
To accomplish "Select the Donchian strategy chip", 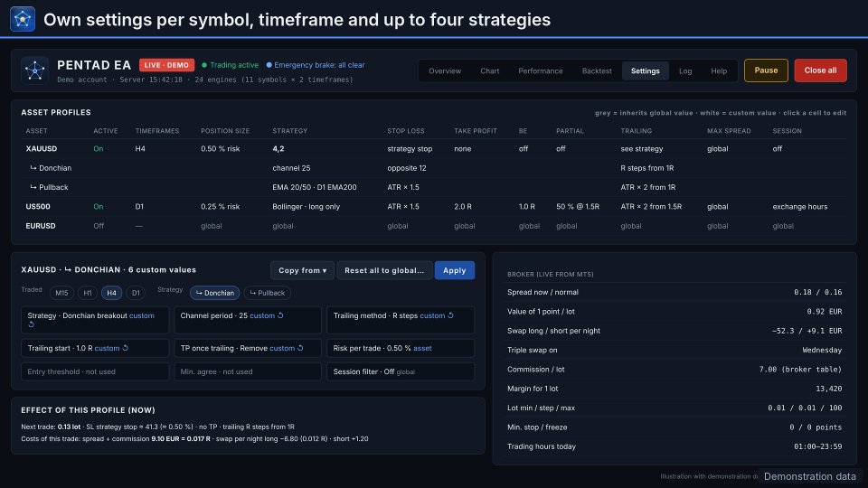I will 215,293.
